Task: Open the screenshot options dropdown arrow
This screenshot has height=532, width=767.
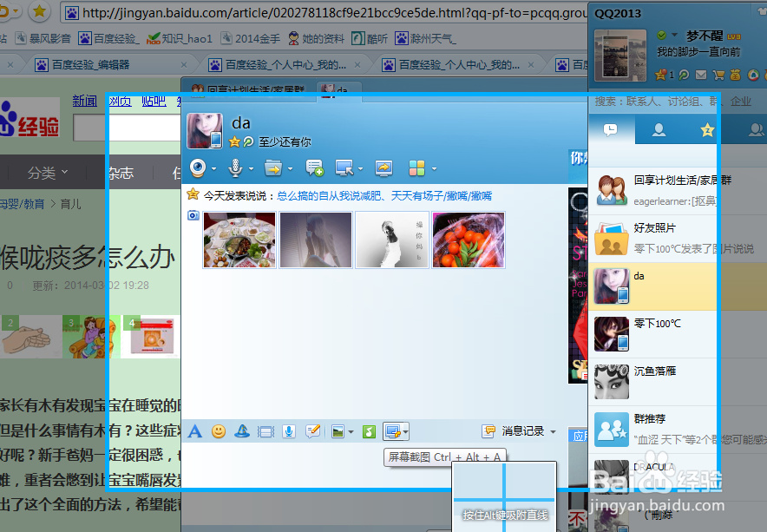Action: [x=403, y=431]
